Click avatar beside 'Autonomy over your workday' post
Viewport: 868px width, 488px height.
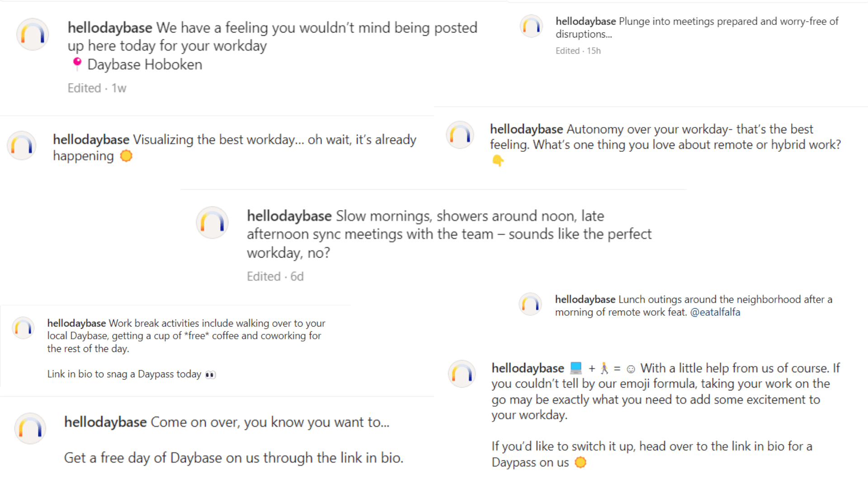click(460, 135)
